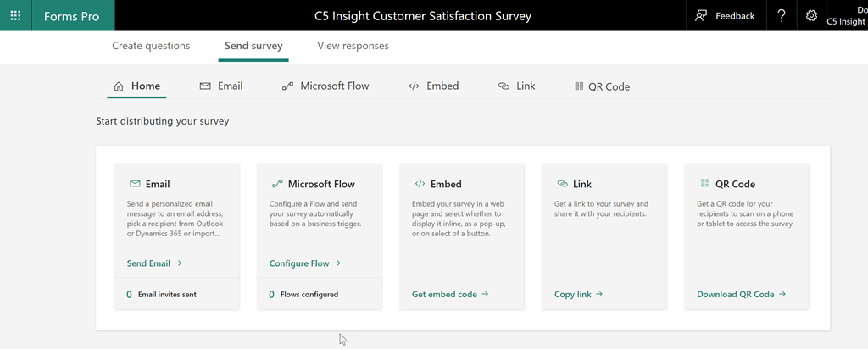Screen dimensions: 868x349
Task: Click the Microsoft Flow card icon
Action: point(277,184)
